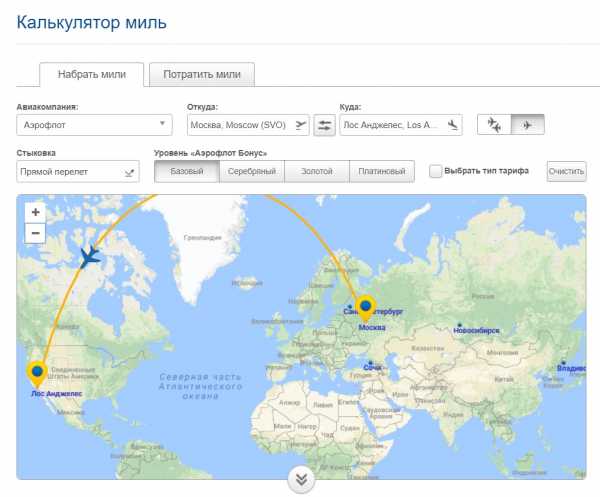Select the Золотой bonus level
Screen dimensions: 600x497
[317, 171]
